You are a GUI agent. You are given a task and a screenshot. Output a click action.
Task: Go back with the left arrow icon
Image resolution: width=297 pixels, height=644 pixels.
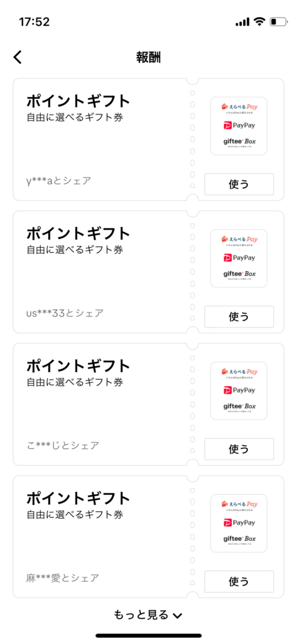click(18, 57)
